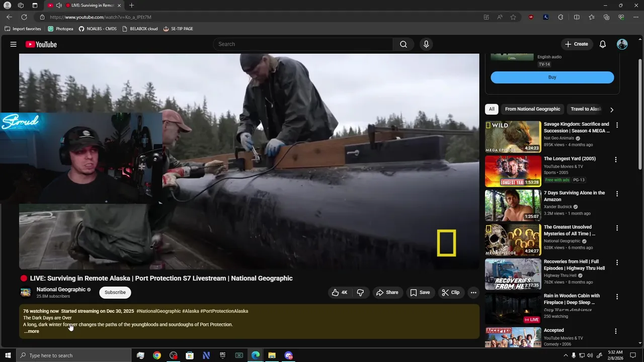Click #PortProtectionAlaska hashtag
This screenshot has height=362, width=644.
(224, 311)
